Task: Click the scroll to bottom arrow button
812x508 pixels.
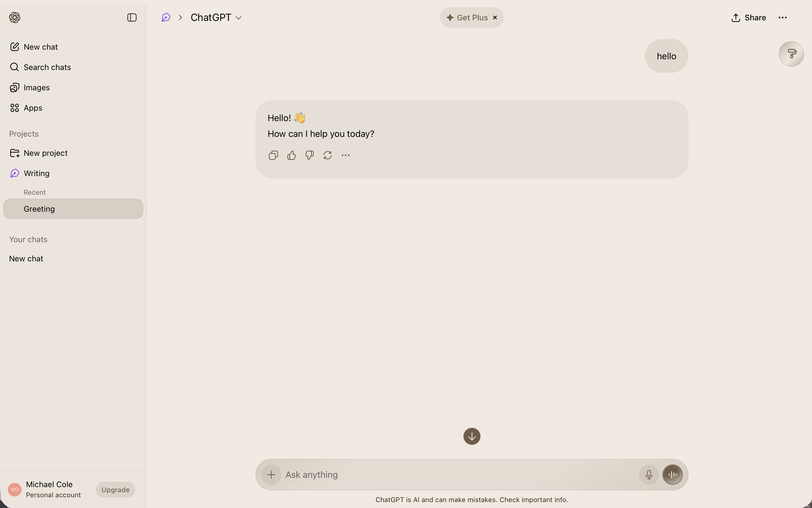Action: 472,436
